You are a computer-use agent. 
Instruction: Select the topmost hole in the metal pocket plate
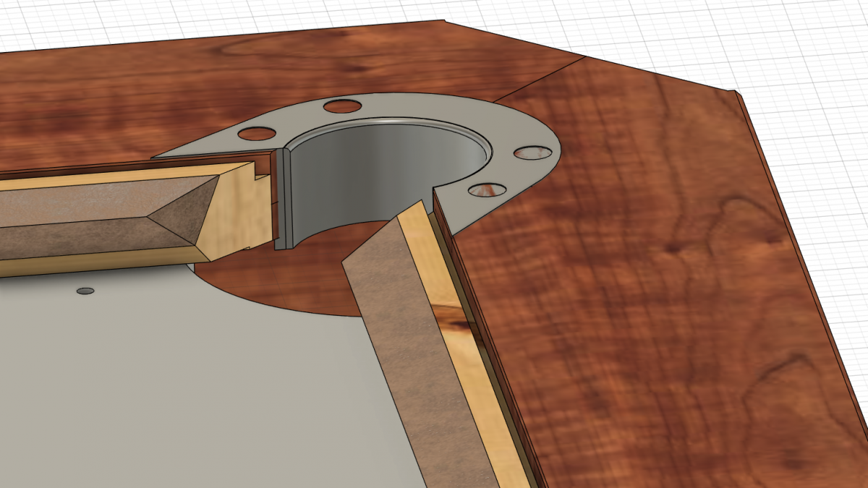(x=342, y=106)
